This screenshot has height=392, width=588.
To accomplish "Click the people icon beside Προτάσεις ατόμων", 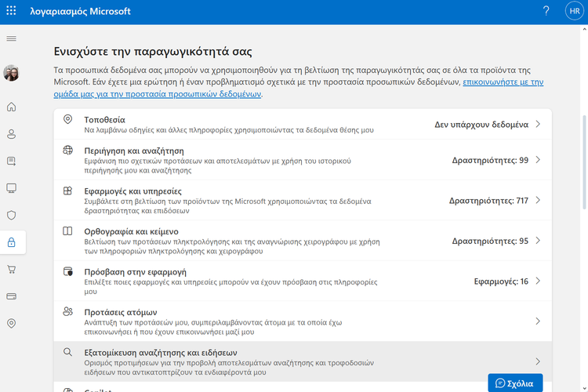I will click(x=68, y=311).
